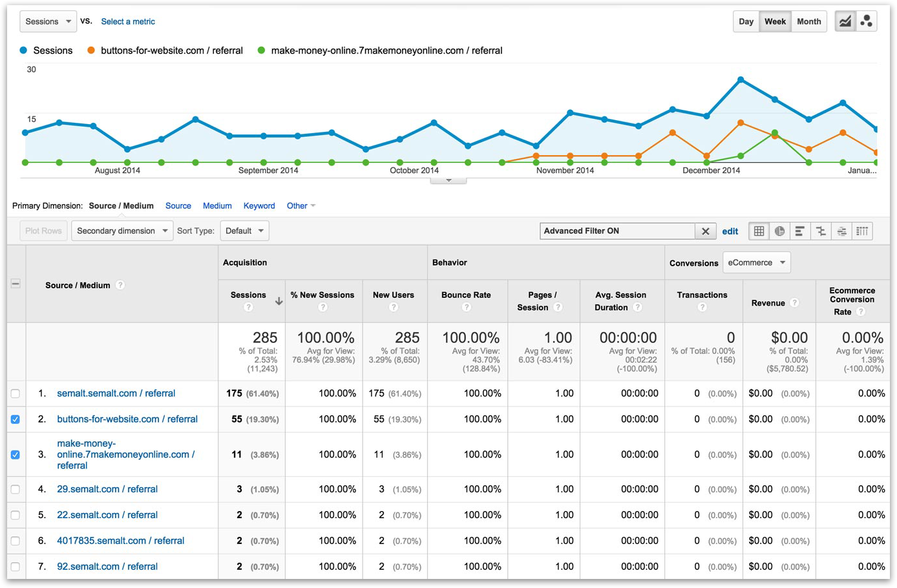
Task: Open the Select a metric link
Action: 128,21
